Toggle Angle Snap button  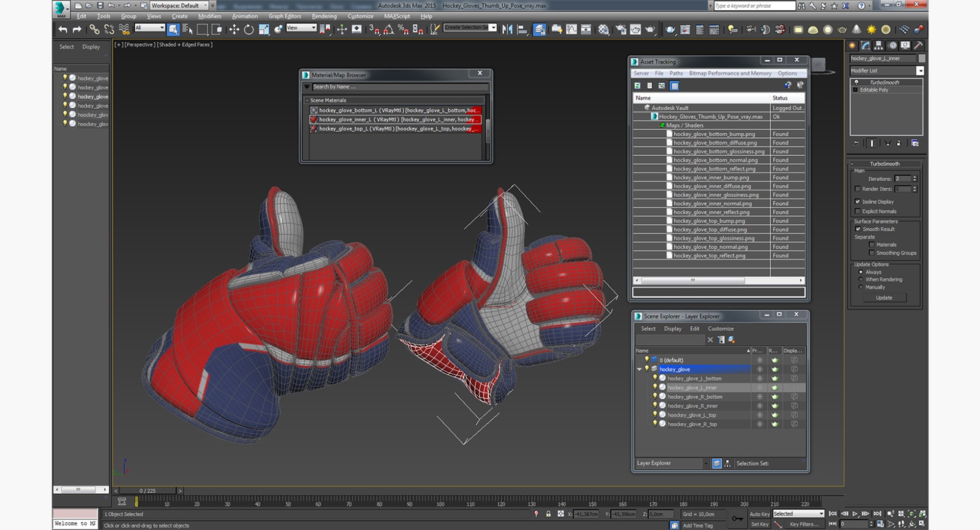[388, 30]
